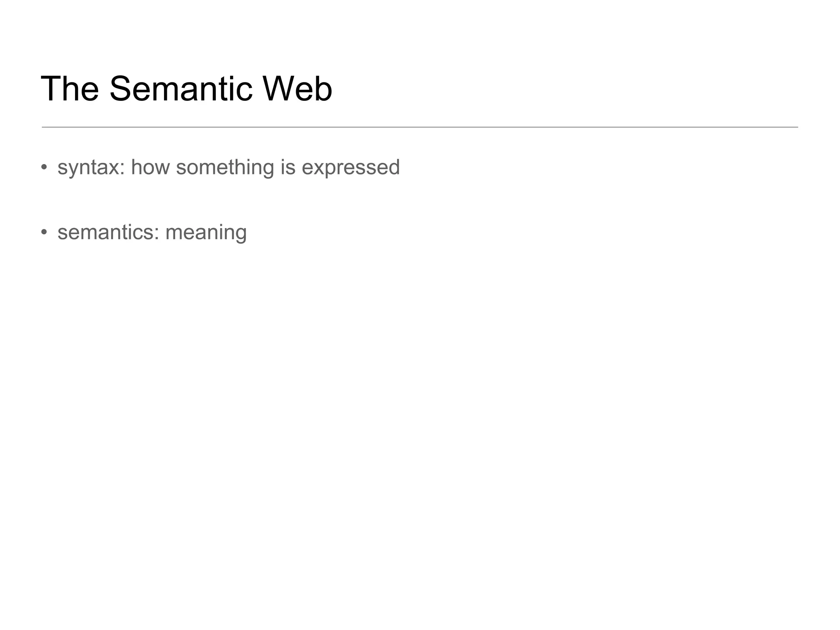
Task: Click the word 'expressed' in the first bullet
Action: click(351, 168)
